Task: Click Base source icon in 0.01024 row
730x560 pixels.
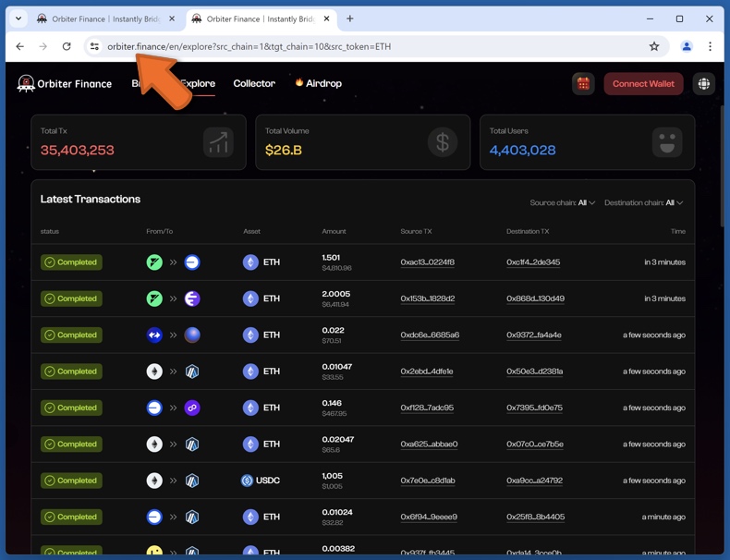Action: tap(154, 517)
